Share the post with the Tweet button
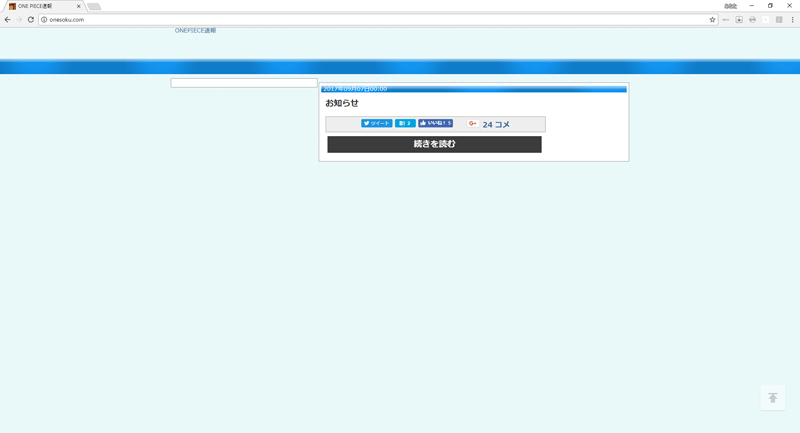The height and width of the screenshot is (433, 800). 377,123
